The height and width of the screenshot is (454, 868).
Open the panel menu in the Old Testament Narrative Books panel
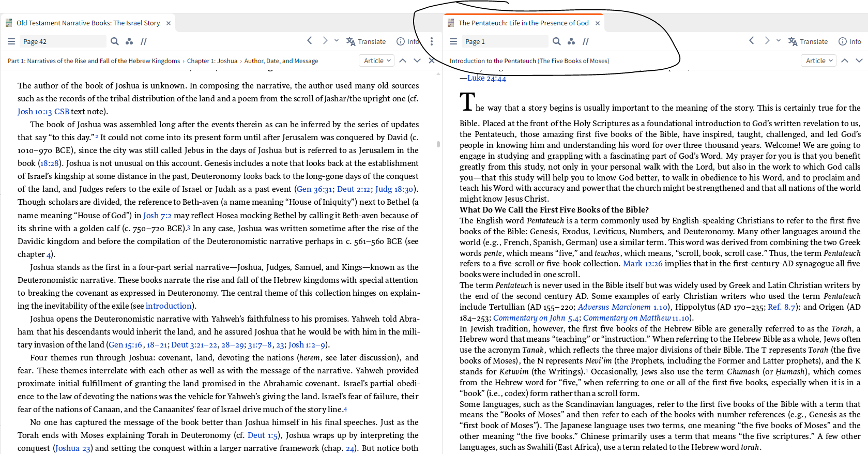pyautogui.click(x=11, y=41)
